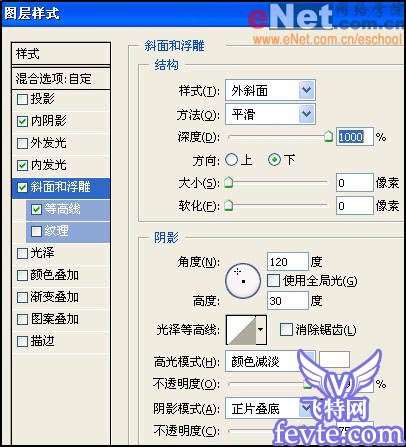Toggle the 纹理 texture sub-option checkbox
Viewport: 406px width, 447px height.
[36, 231]
